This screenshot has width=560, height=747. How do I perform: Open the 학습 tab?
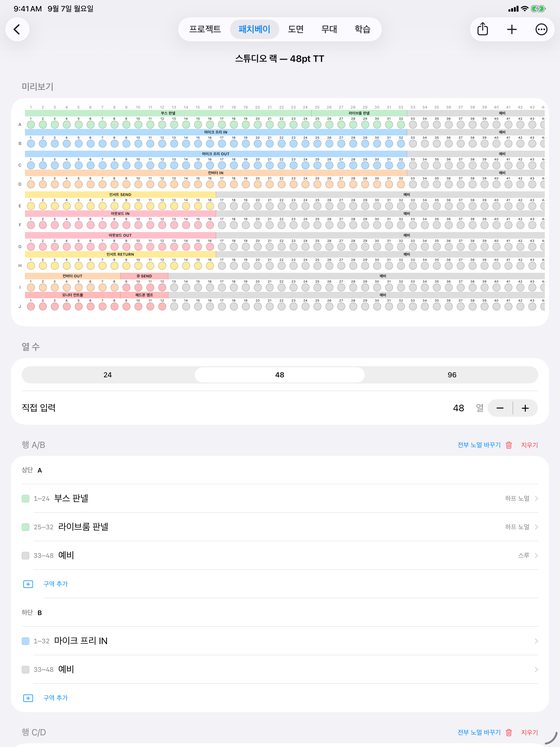coord(362,29)
